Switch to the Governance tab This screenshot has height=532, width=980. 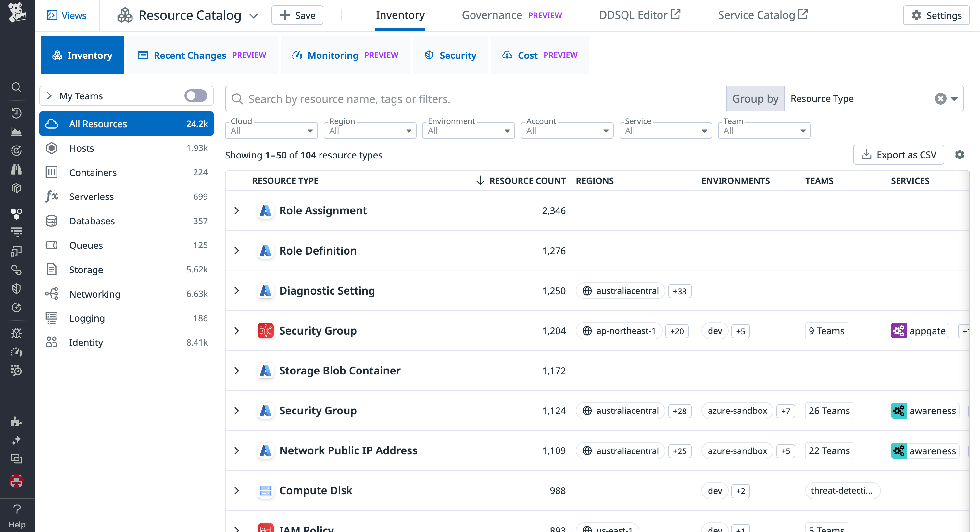click(x=492, y=15)
